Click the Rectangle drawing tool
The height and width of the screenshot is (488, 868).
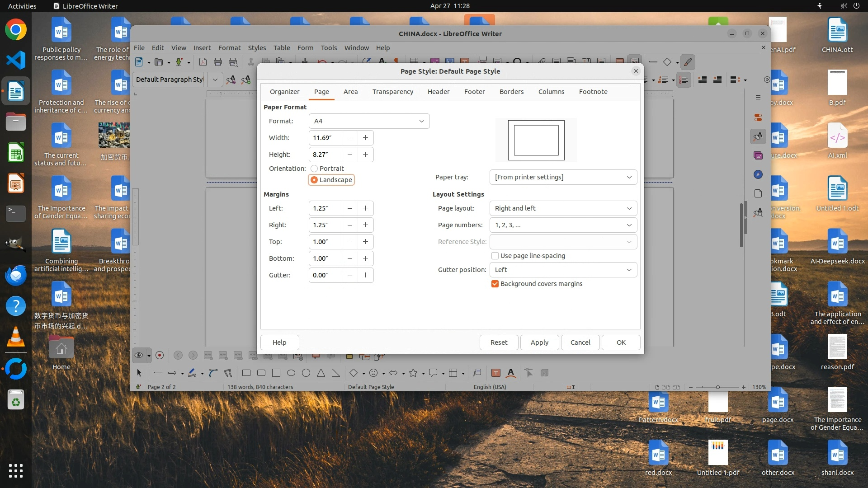(x=246, y=373)
